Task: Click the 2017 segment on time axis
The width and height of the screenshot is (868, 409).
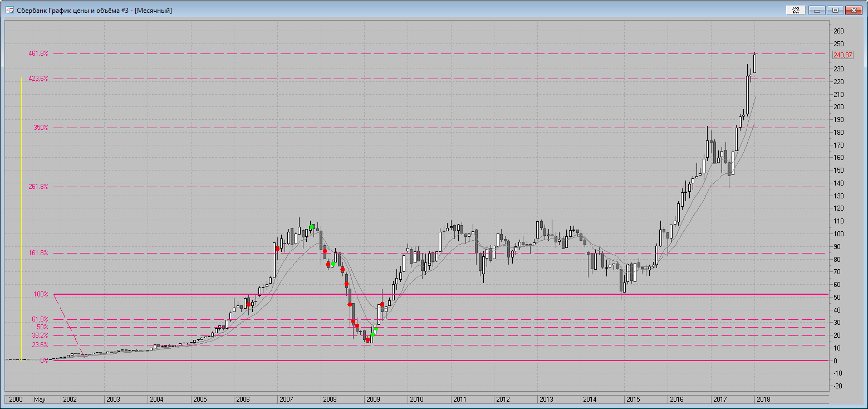Action: point(733,400)
